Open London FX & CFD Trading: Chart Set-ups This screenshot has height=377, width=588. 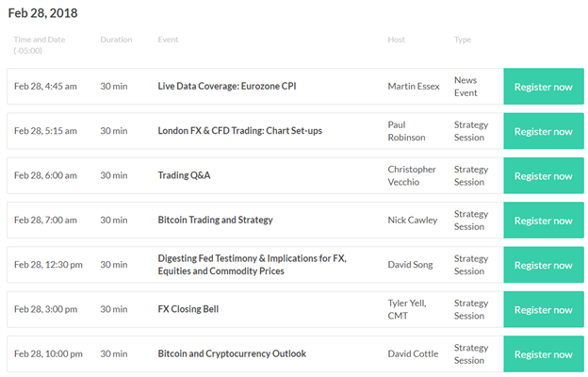coord(240,131)
